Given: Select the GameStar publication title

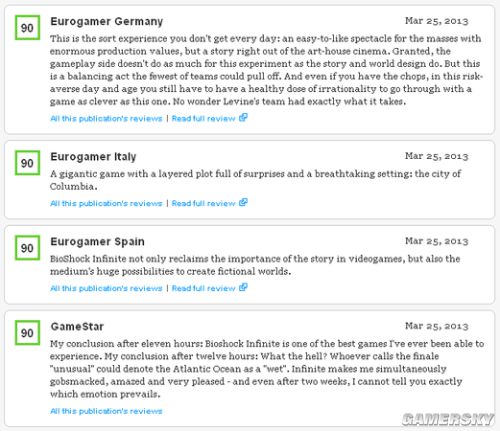Looking at the screenshot, I should click(x=77, y=327).
